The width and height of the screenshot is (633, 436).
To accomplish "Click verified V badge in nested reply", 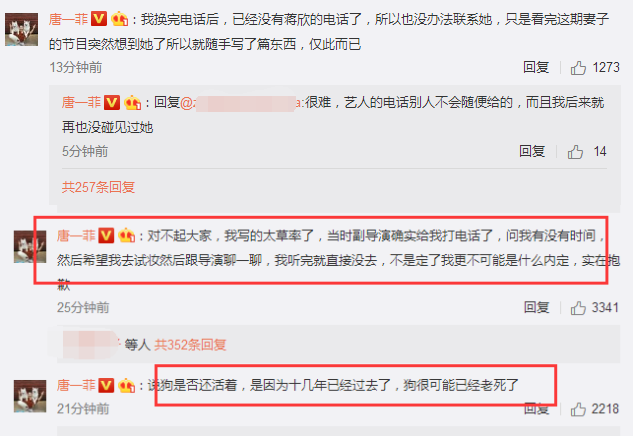I will [112, 103].
